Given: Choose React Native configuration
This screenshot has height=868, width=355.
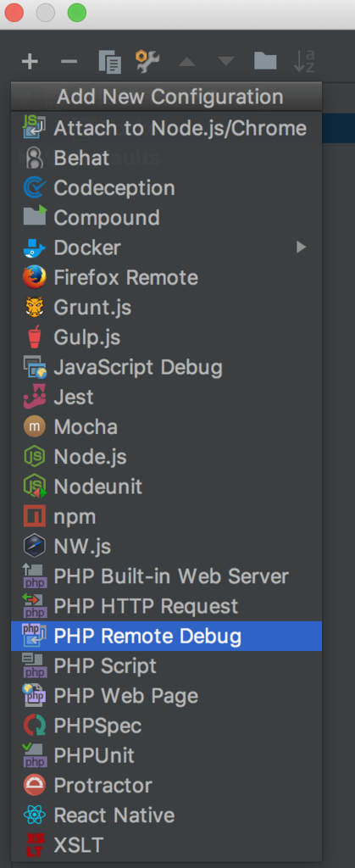Looking at the screenshot, I should point(166,815).
